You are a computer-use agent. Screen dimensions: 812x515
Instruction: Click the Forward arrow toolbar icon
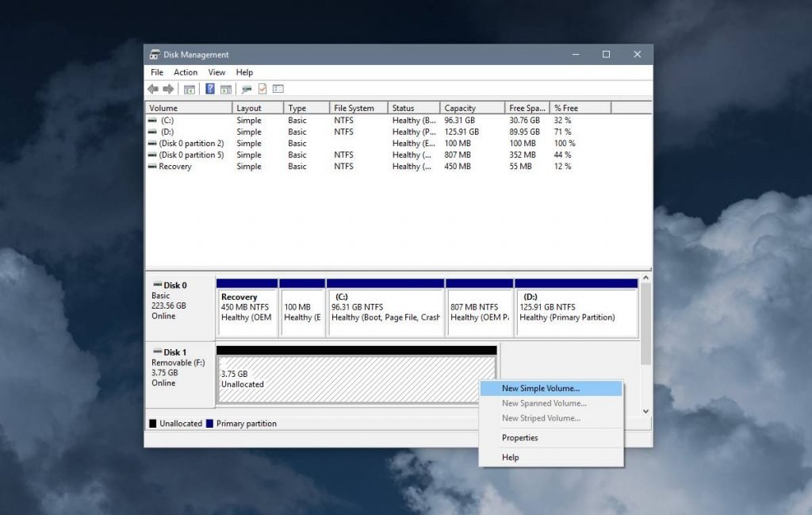coord(168,89)
